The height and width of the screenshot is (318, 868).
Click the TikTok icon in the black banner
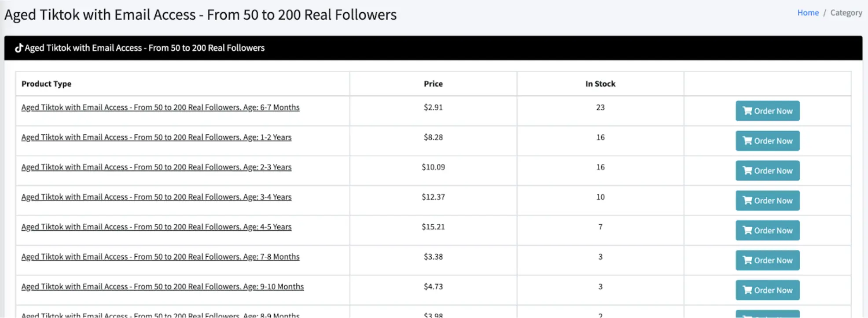(18, 48)
